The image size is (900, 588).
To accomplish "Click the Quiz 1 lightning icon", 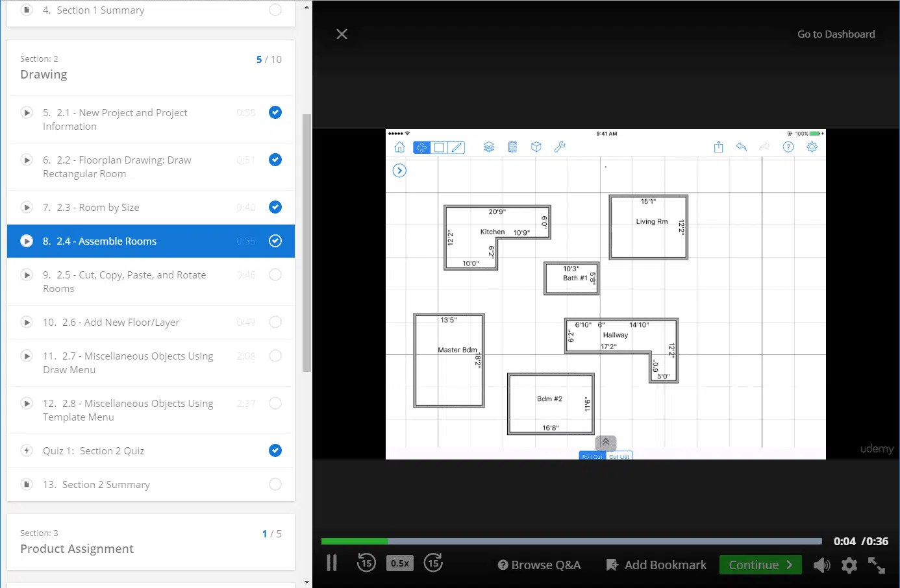I will [27, 451].
